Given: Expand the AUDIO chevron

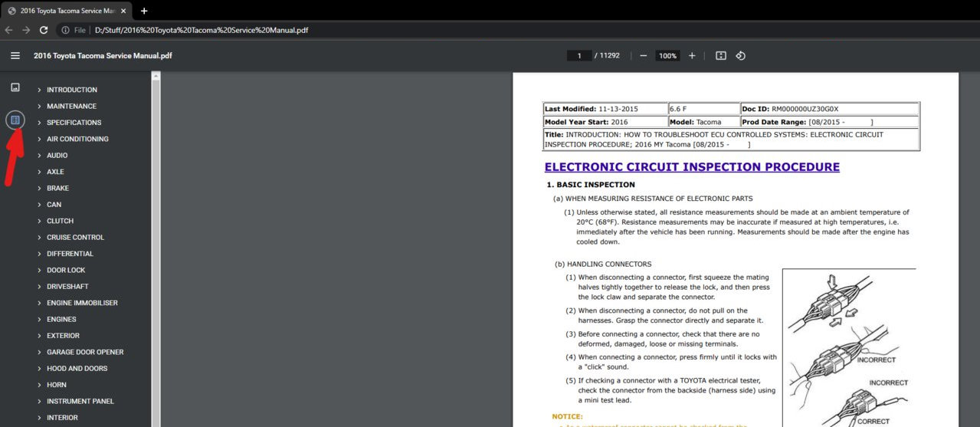Looking at the screenshot, I should pyautogui.click(x=39, y=156).
